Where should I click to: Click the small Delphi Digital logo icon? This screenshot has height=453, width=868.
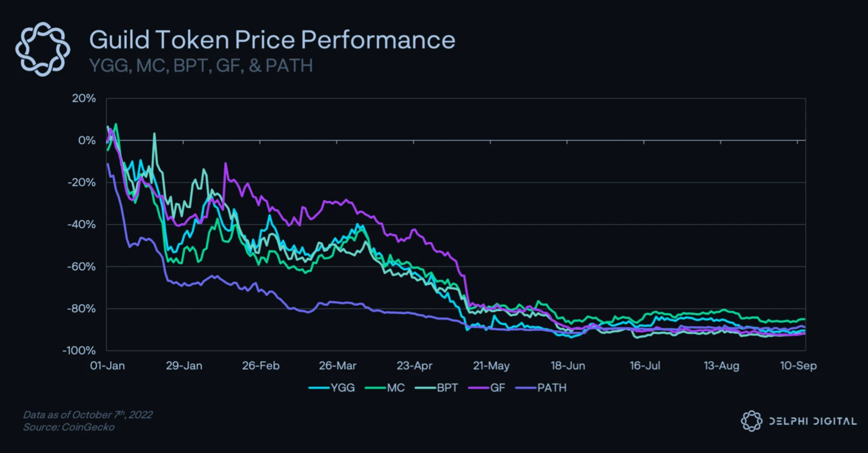coord(751,421)
